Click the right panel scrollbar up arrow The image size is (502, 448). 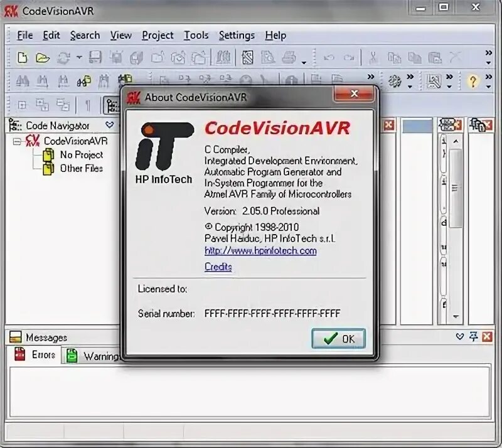coord(456,141)
